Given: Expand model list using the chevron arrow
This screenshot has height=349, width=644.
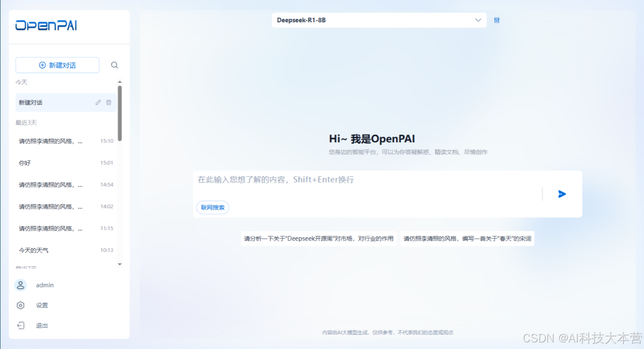Looking at the screenshot, I should [x=478, y=20].
